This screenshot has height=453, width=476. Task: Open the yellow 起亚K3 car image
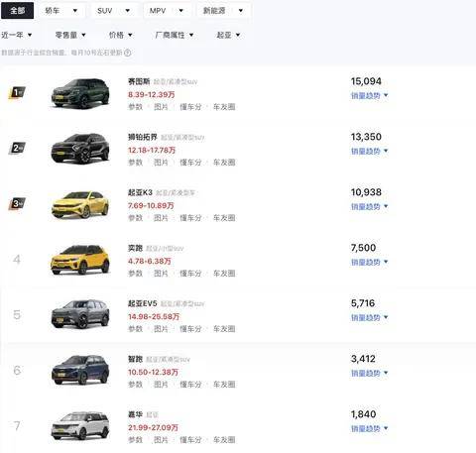pos(80,204)
